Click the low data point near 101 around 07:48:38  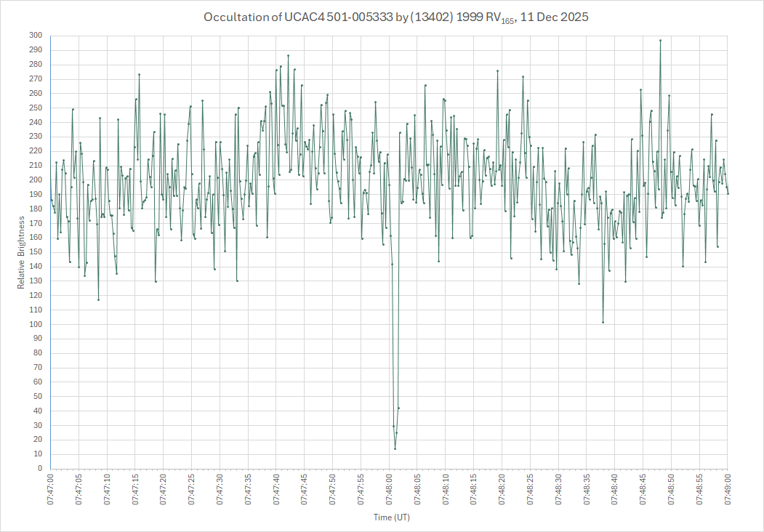[603, 322]
